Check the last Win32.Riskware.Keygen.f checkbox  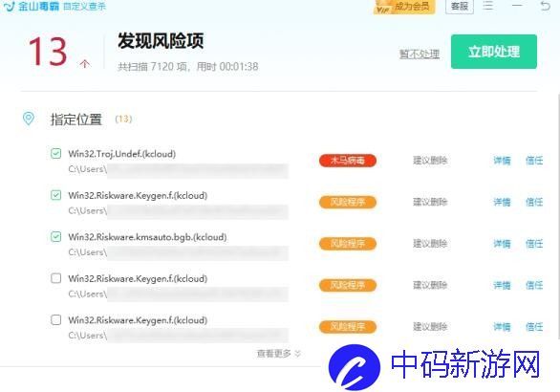coord(55,319)
